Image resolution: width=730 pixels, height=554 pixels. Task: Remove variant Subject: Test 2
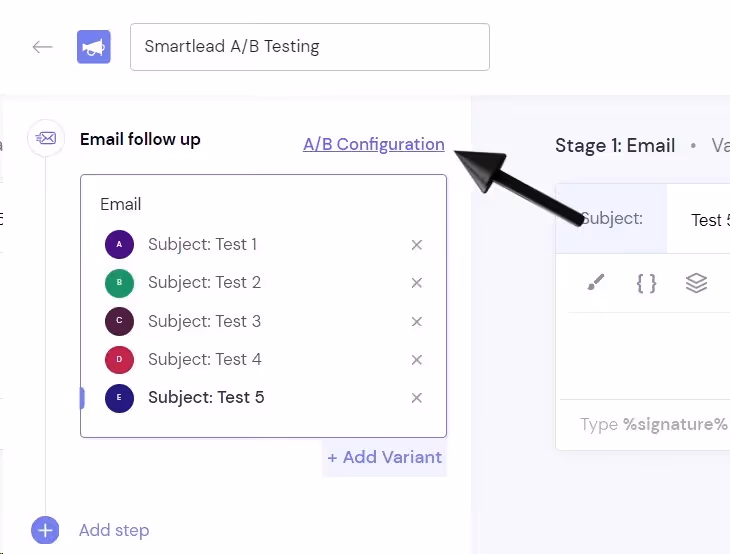(417, 283)
